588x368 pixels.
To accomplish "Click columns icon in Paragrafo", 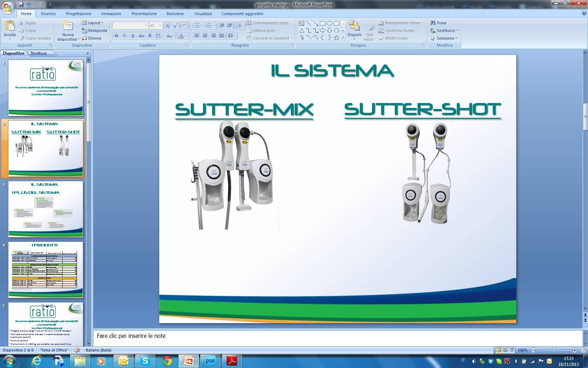I will click(x=232, y=36).
